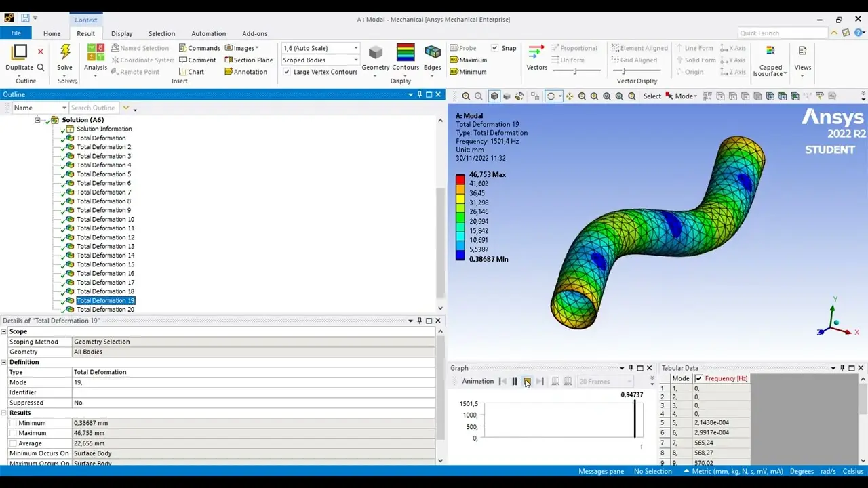The height and width of the screenshot is (488, 868).
Task: Click the Find magnifier in Outline group
Action: click(x=41, y=67)
